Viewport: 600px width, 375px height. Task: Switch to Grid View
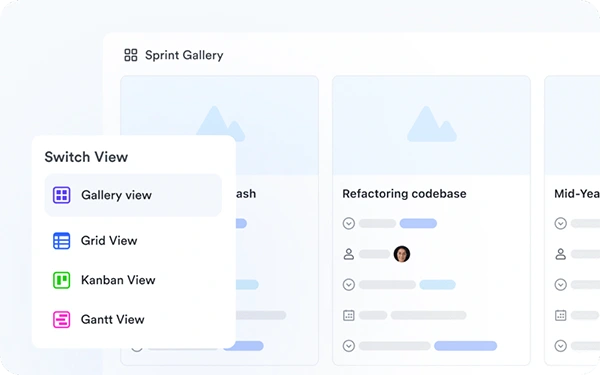coord(109,241)
